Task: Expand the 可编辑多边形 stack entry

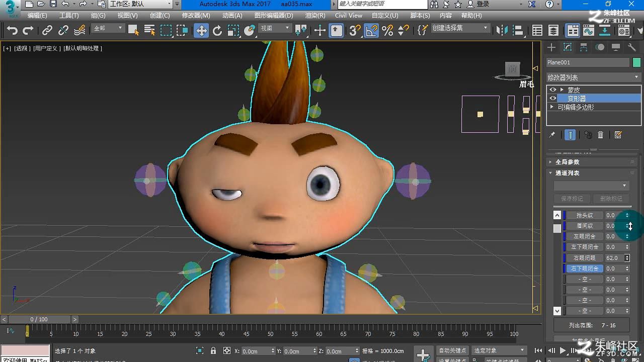Action: pos(552,107)
